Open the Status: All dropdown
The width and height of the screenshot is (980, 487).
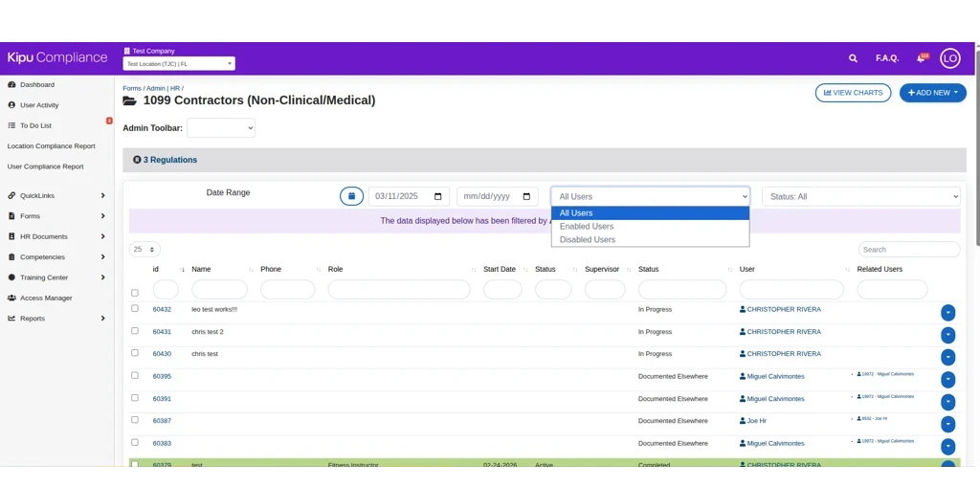(860, 196)
